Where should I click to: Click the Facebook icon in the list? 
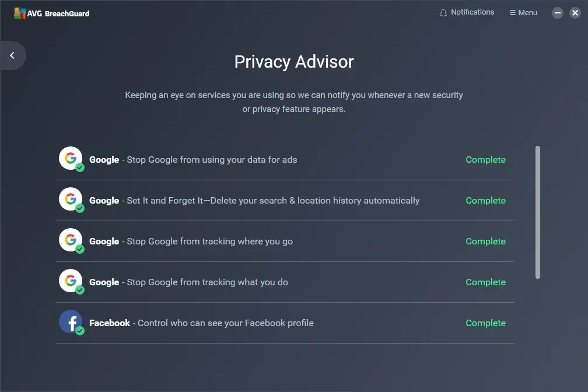pyautogui.click(x=71, y=322)
